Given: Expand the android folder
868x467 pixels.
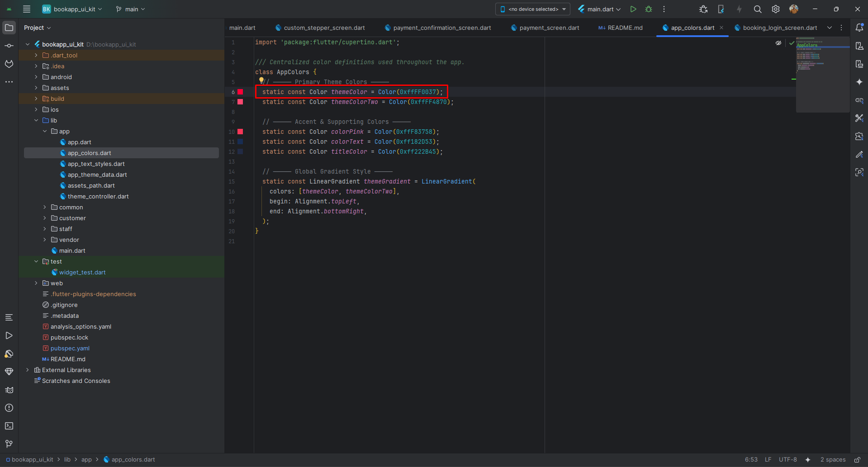Looking at the screenshot, I should pos(36,77).
